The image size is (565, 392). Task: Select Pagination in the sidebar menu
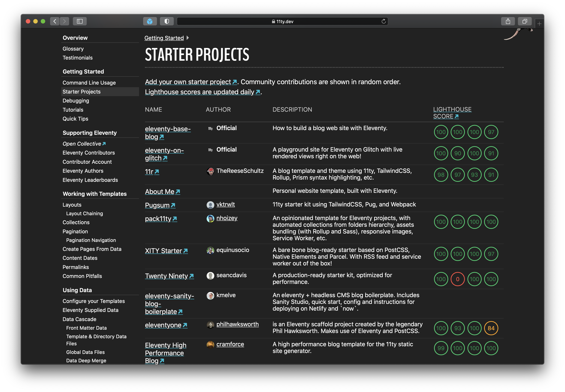[x=75, y=231]
